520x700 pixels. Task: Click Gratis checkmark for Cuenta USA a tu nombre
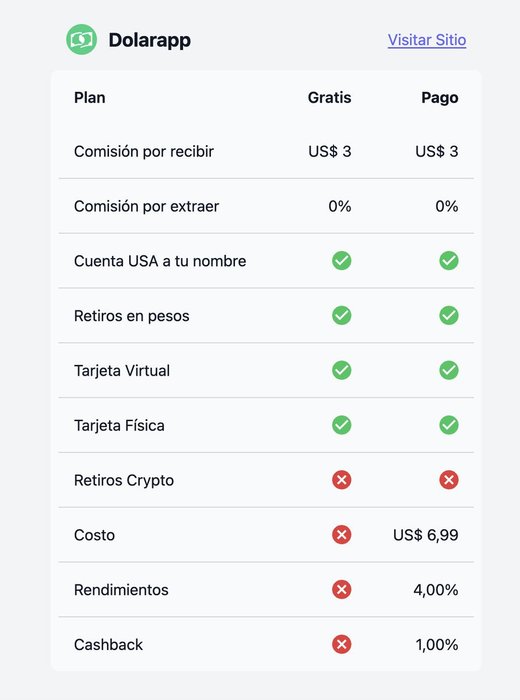point(341,261)
